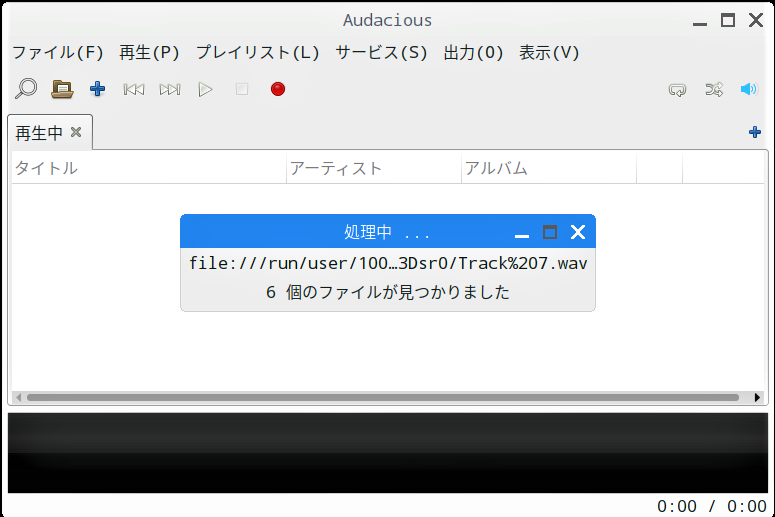This screenshot has height=517, width=775.
Task: Click the file path text in 処理中 dialog
Action: click(x=388, y=263)
